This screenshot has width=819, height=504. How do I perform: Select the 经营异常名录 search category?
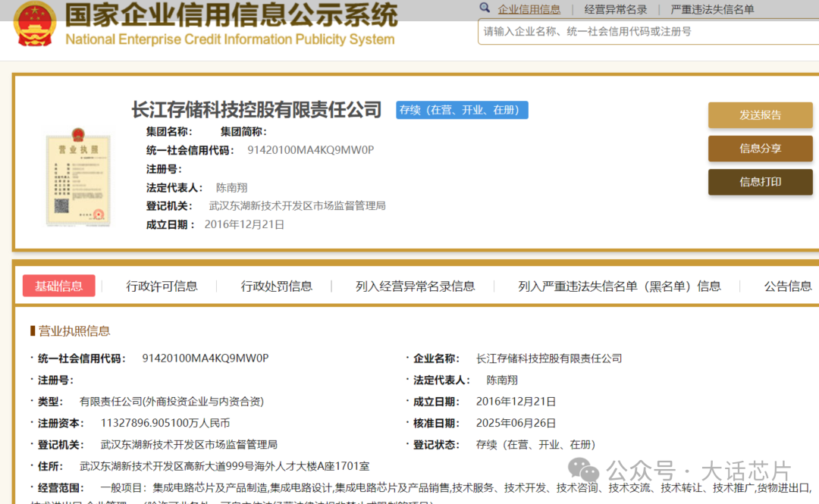(615, 9)
